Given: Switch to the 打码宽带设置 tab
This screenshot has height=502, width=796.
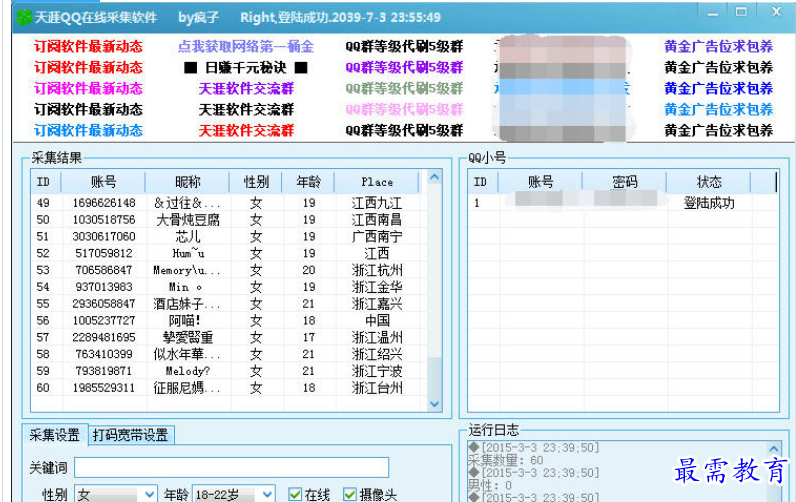Looking at the screenshot, I should 130,436.
